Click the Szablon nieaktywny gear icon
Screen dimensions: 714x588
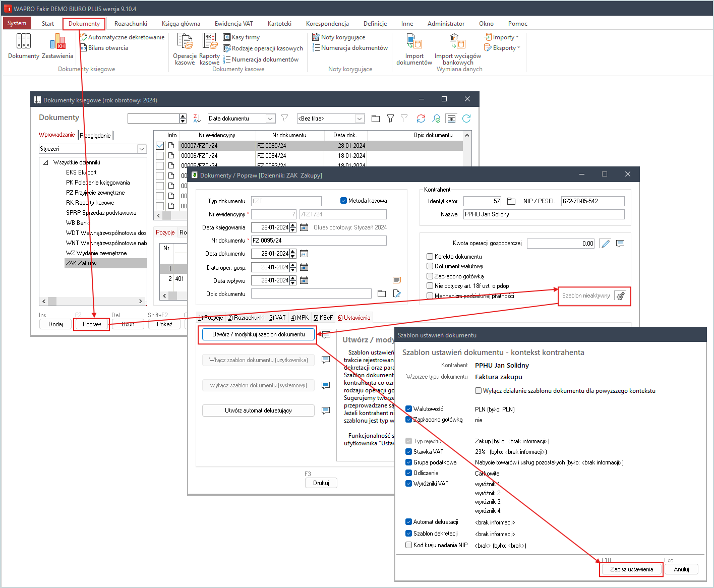[621, 296]
